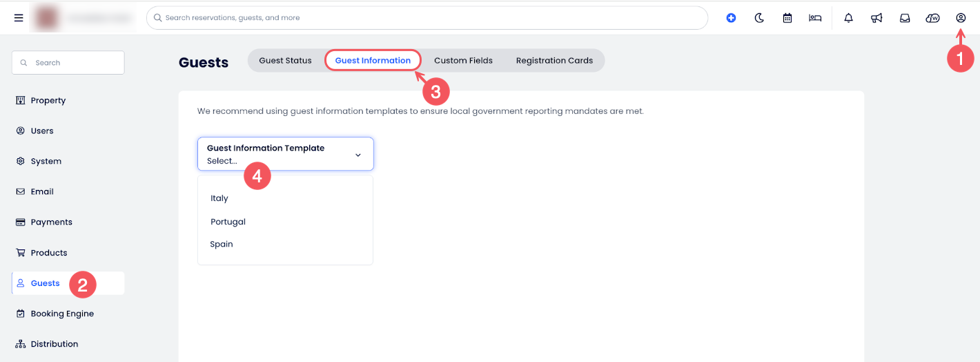Click the blue plus add icon
Image resolution: width=980 pixels, height=362 pixels.
click(731, 18)
